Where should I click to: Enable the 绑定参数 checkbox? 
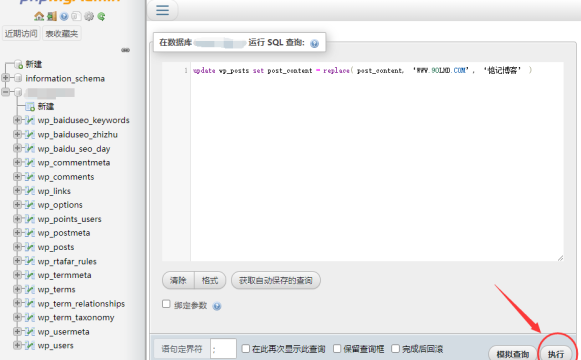[166, 304]
